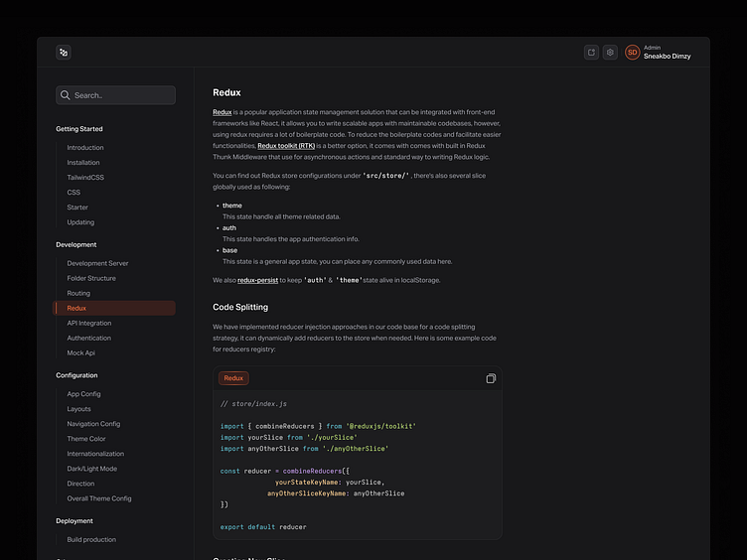
Task: Click the Redux page title heading
Action: (x=226, y=93)
